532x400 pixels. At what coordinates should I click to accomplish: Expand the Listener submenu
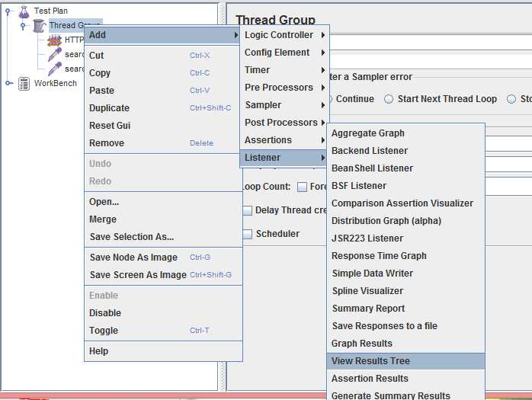(x=284, y=158)
